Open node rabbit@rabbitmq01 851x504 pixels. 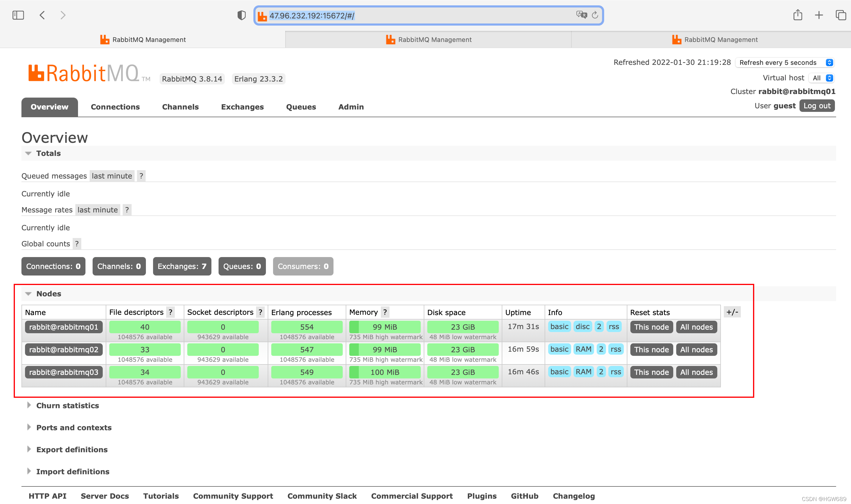63,327
